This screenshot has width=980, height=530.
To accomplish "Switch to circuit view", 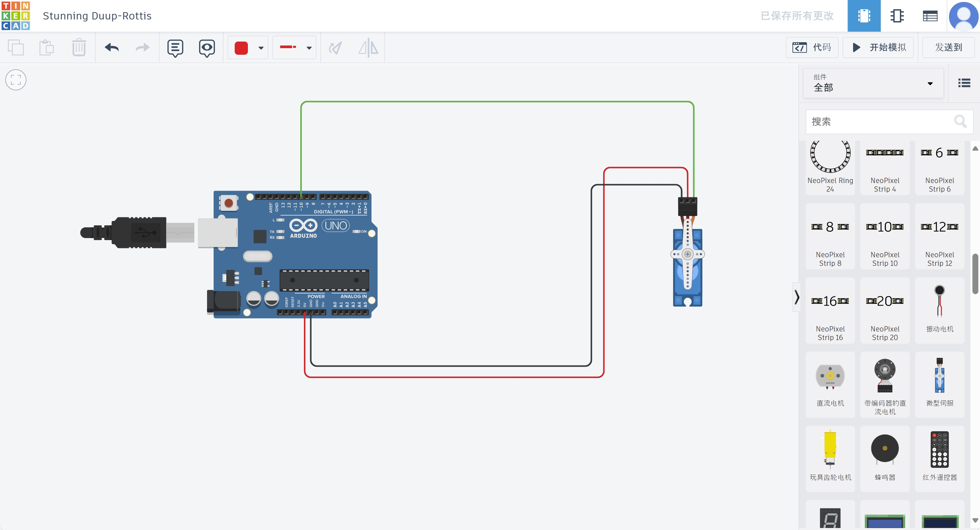I will [x=864, y=16].
